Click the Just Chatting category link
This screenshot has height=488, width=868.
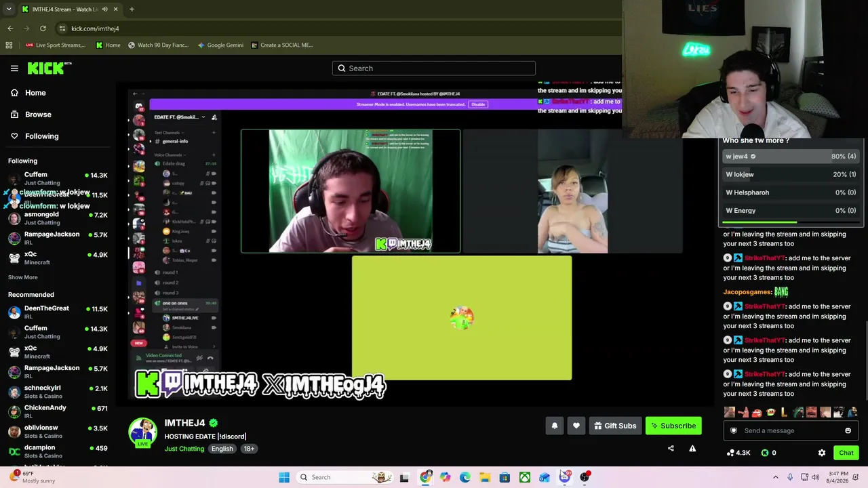[x=184, y=449]
